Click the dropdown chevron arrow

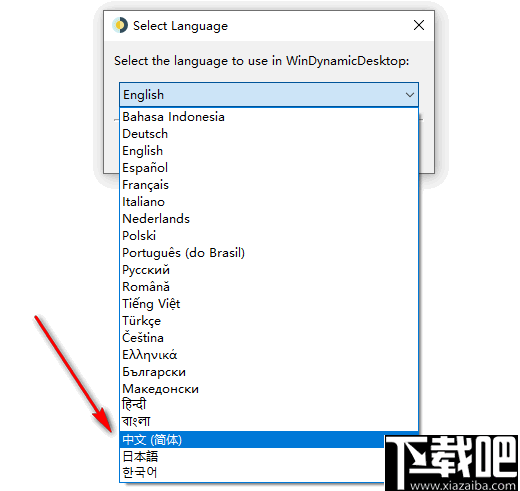coord(410,95)
